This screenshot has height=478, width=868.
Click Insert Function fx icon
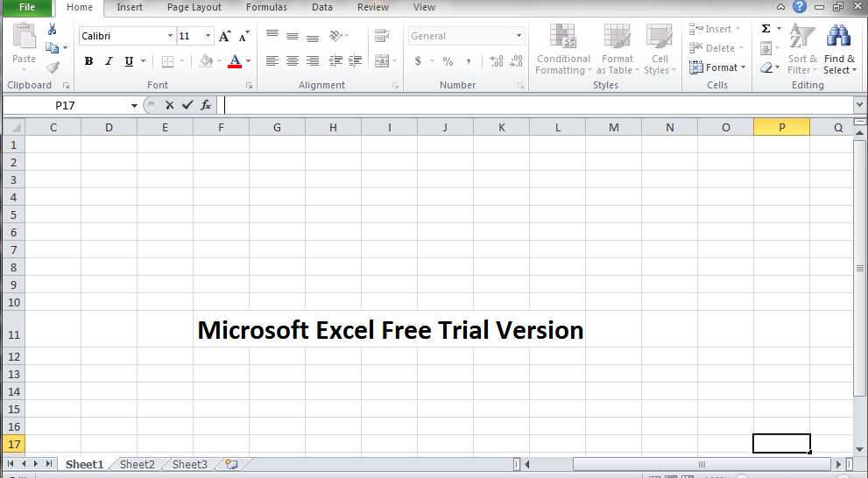205,105
